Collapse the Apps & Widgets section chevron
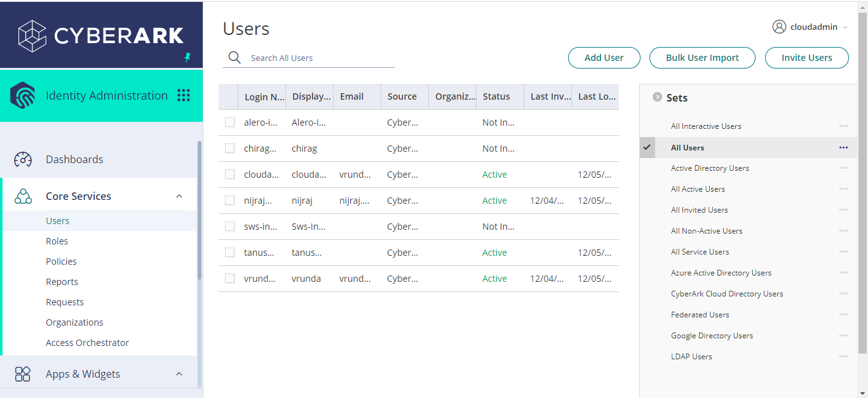This screenshot has height=398, width=868. click(179, 374)
